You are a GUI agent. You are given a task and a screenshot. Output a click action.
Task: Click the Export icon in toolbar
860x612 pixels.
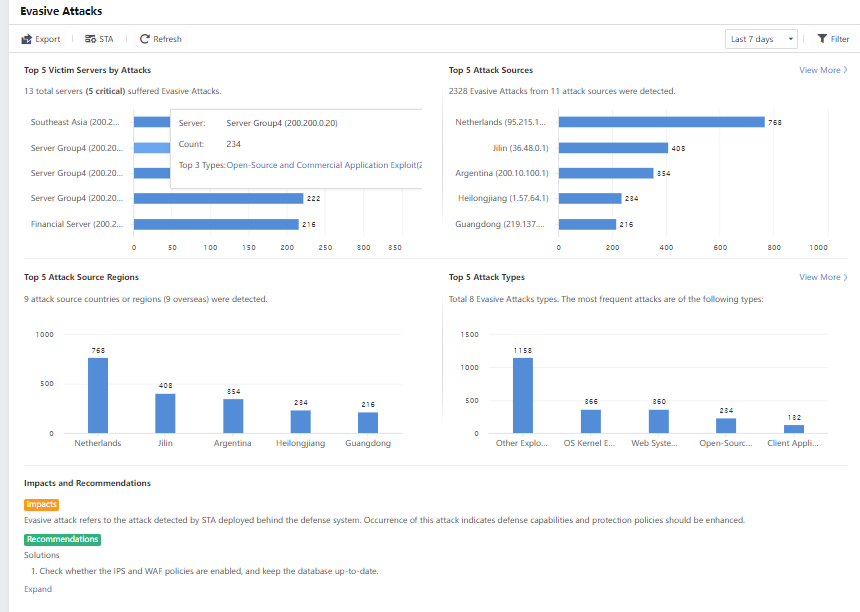[27, 39]
